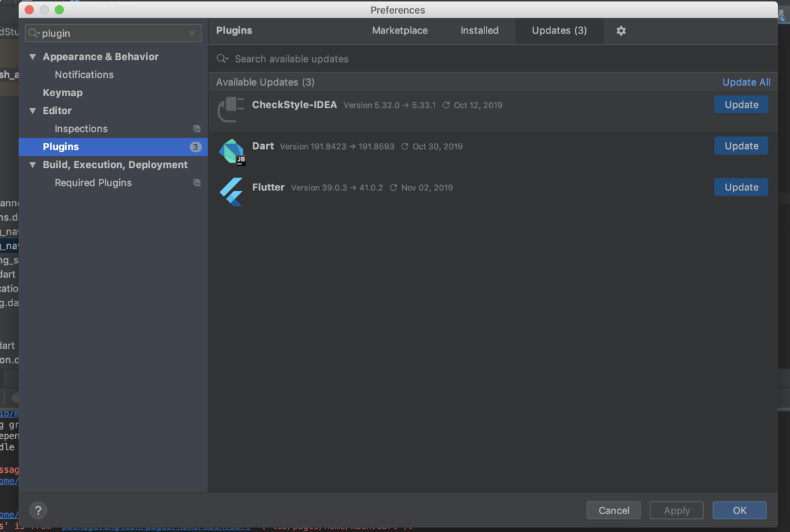The width and height of the screenshot is (790, 532).
Task: Select Build, Execution, Deployment label
Action: 115,165
